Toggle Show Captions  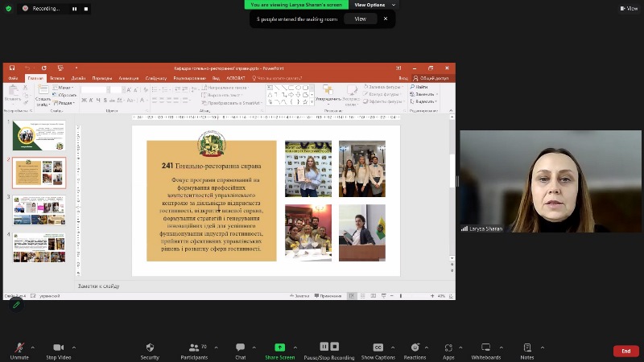pos(378,348)
